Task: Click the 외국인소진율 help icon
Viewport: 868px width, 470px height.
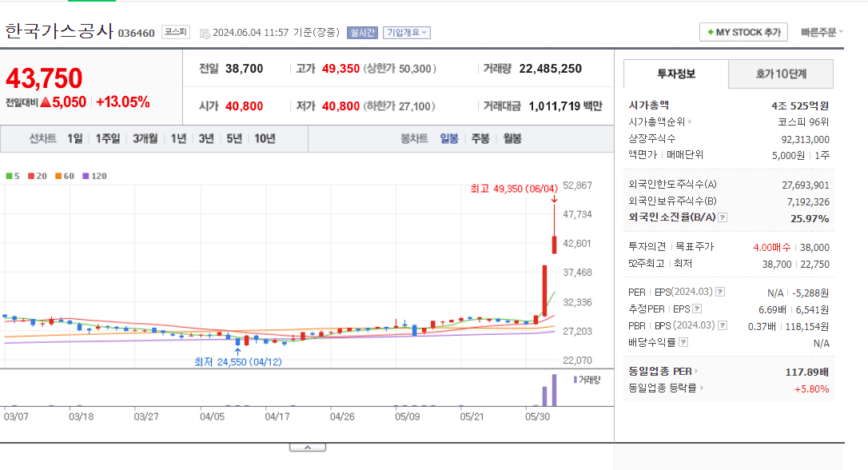Action: pos(723,217)
